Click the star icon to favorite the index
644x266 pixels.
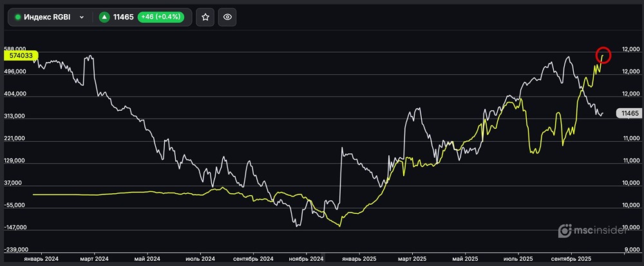coord(205,17)
